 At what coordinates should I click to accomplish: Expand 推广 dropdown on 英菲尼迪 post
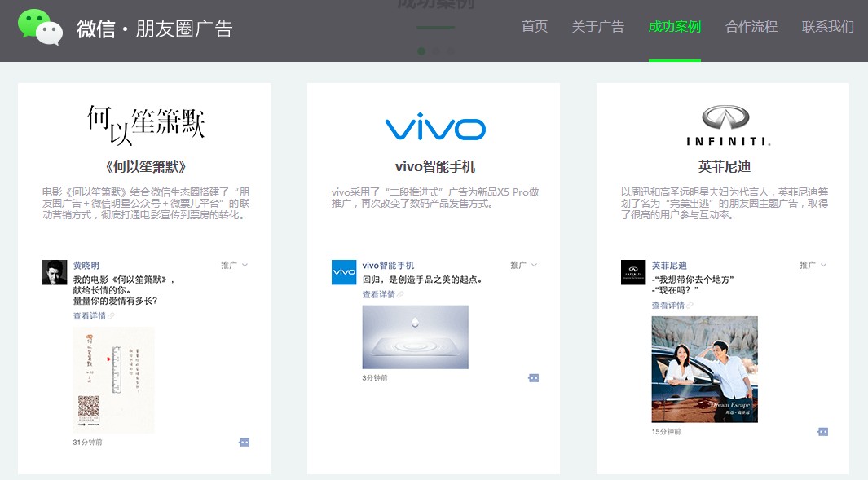coord(813,266)
